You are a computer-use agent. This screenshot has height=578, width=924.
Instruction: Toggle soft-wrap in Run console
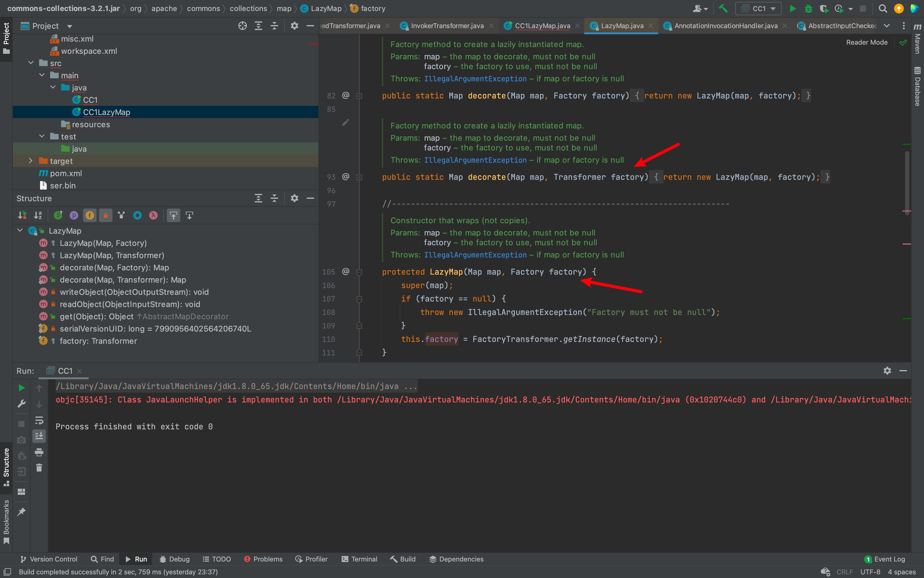(x=39, y=421)
